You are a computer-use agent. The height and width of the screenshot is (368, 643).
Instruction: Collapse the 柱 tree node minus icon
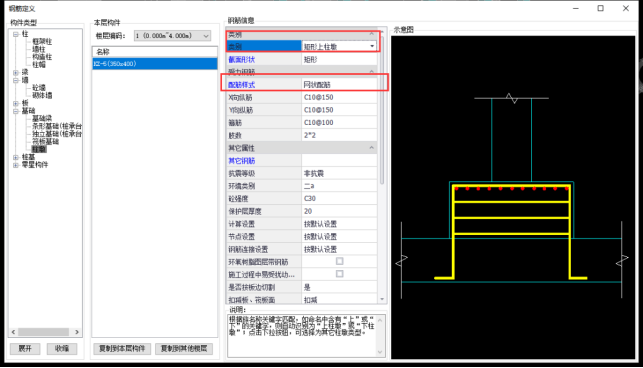tap(16, 34)
